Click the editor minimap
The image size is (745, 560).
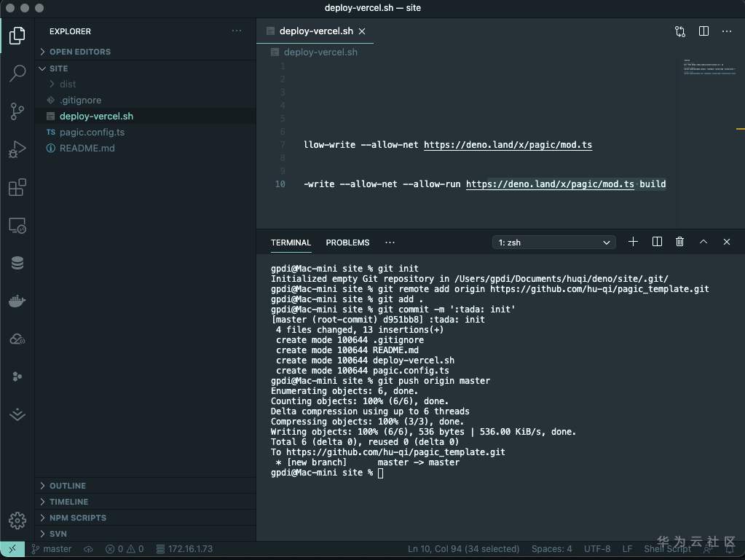710,67
